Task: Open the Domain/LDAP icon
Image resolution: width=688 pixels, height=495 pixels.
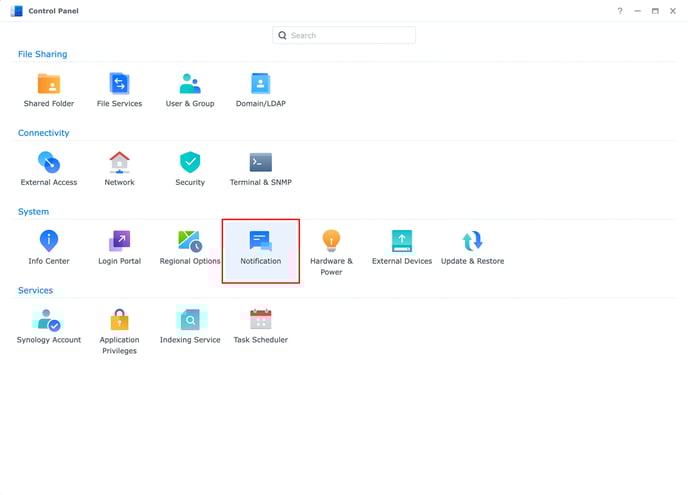Action: (261, 83)
